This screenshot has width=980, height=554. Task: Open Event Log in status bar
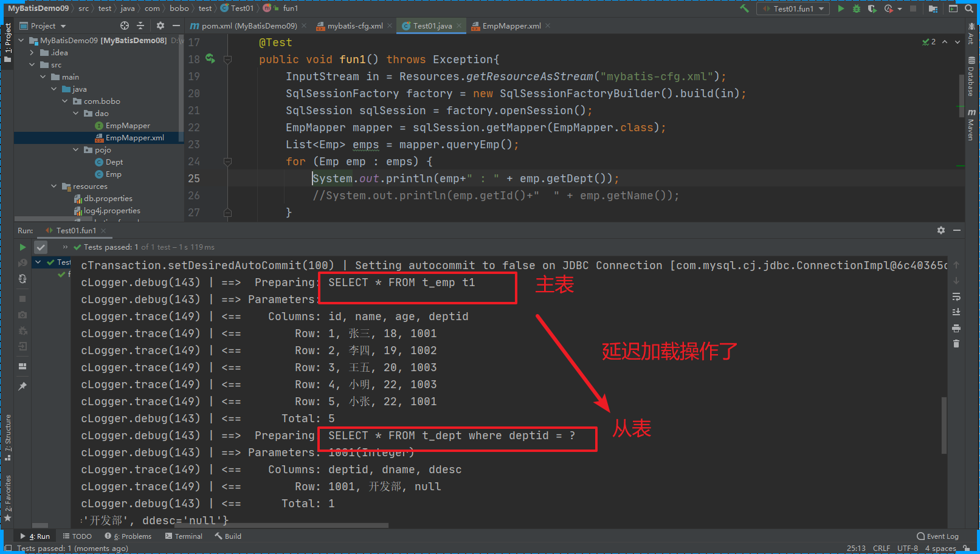[x=937, y=536]
